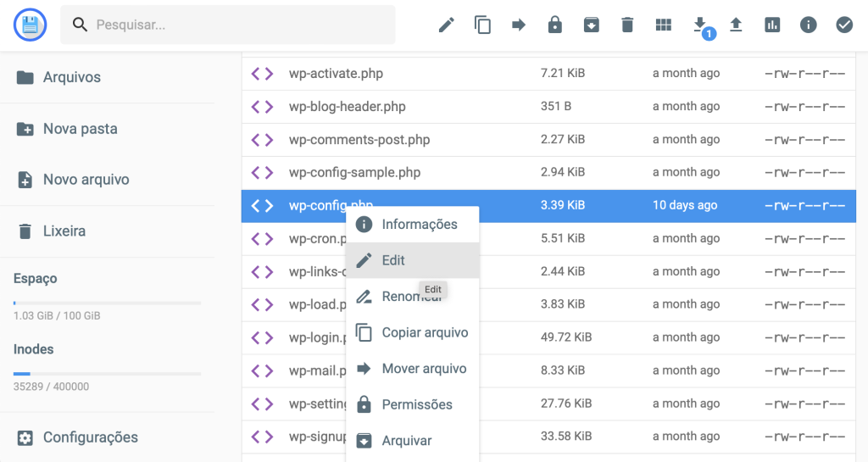Click the Espaço storage usage bar
The height and width of the screenshot is (462, 868).
pyautogui.click(x=108, y=303)
